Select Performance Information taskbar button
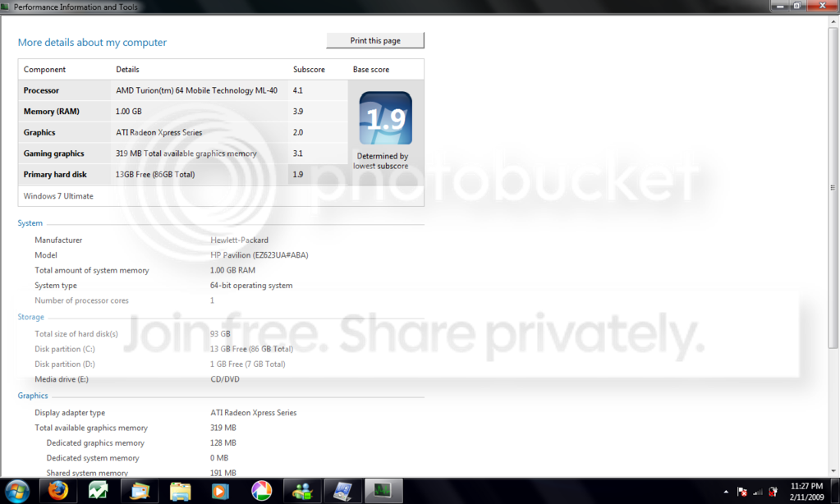Image resolution: width=840 pixels, height=504 pixels. 383,491
